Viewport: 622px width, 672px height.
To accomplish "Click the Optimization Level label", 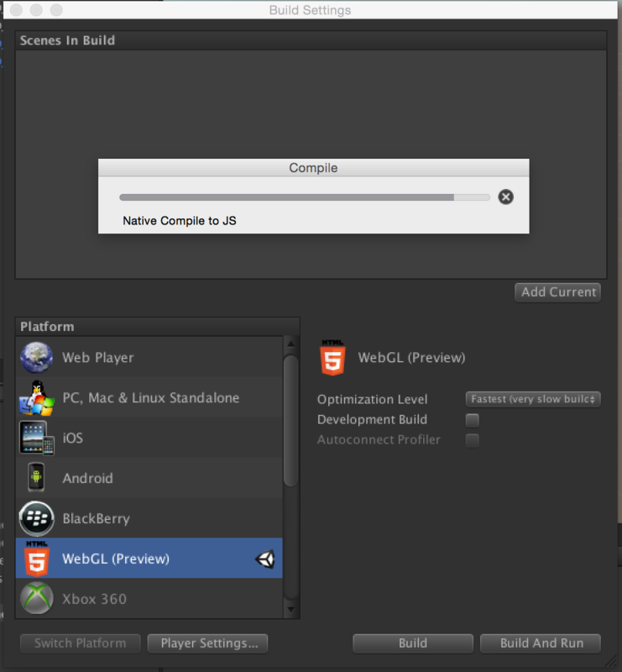I will coord(372,400).
